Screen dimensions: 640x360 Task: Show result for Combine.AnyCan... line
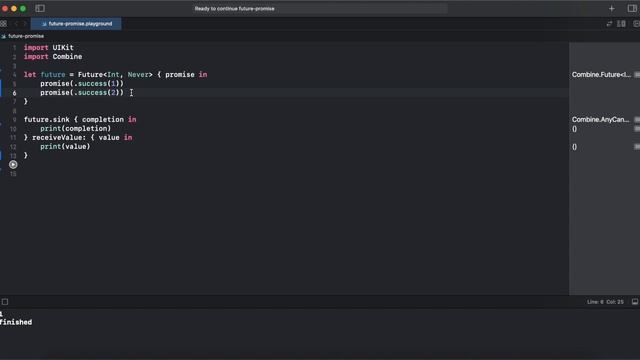637,120
